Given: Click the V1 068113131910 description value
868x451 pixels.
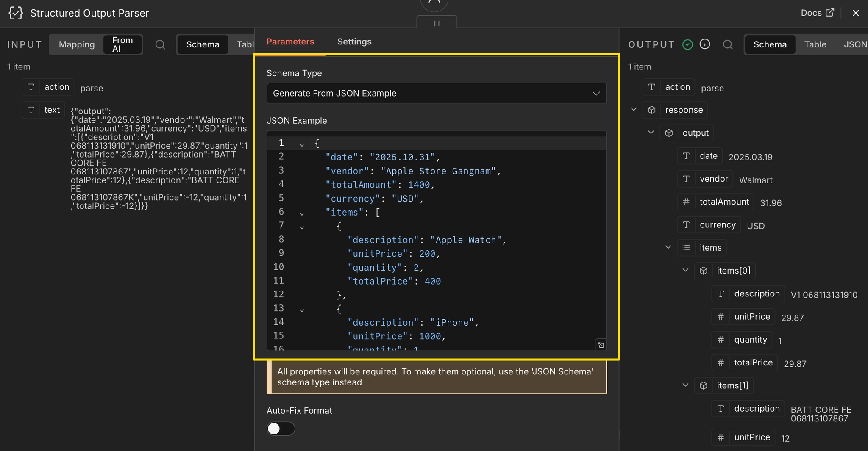Looking at the screenshot, I should point(824,295).
